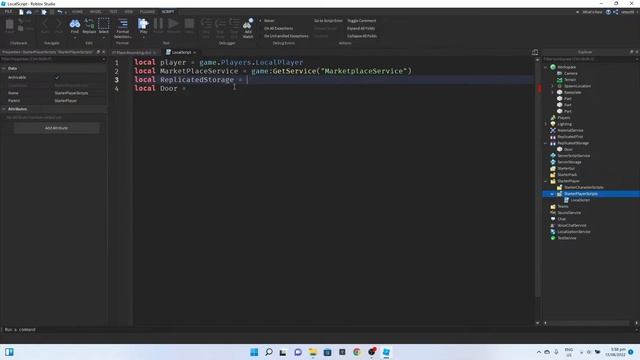Select Terrain in Explorer
The height and width of the screenshot is (360, 640).
point(570,80)
